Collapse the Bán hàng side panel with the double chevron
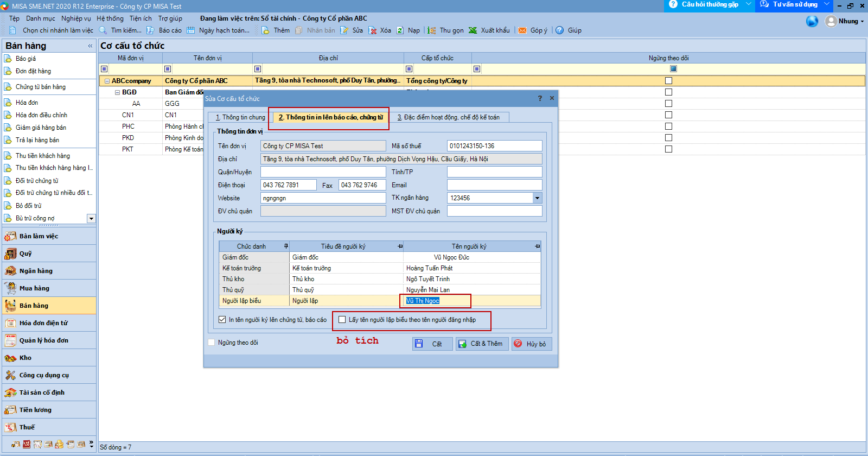868x456 pixels. (90, 46)
